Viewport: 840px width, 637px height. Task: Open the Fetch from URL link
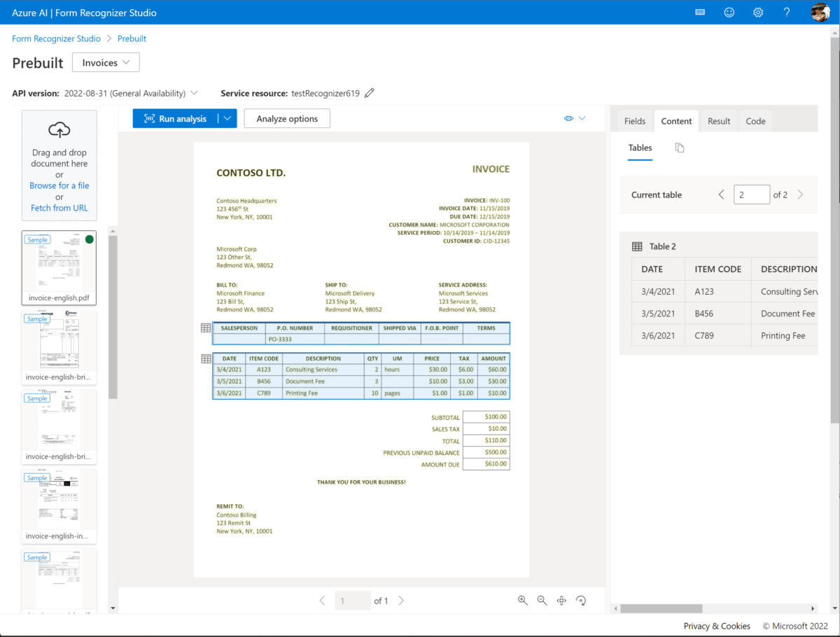click(x=59, y=207)
